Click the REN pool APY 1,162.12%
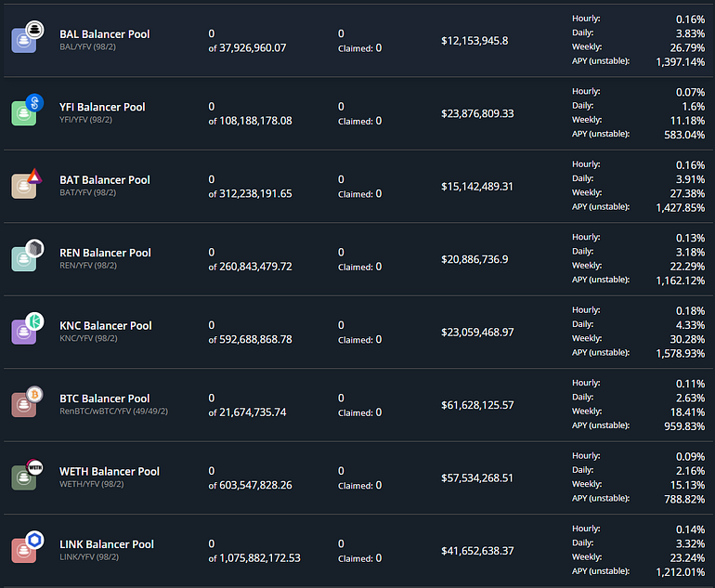Screen dimensions: 715x588 [681, 281]
